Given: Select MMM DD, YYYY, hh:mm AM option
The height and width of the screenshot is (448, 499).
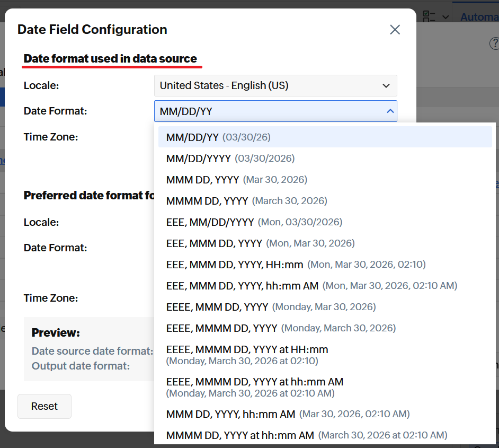Looking at the screenshot, I should click(230, 414).
